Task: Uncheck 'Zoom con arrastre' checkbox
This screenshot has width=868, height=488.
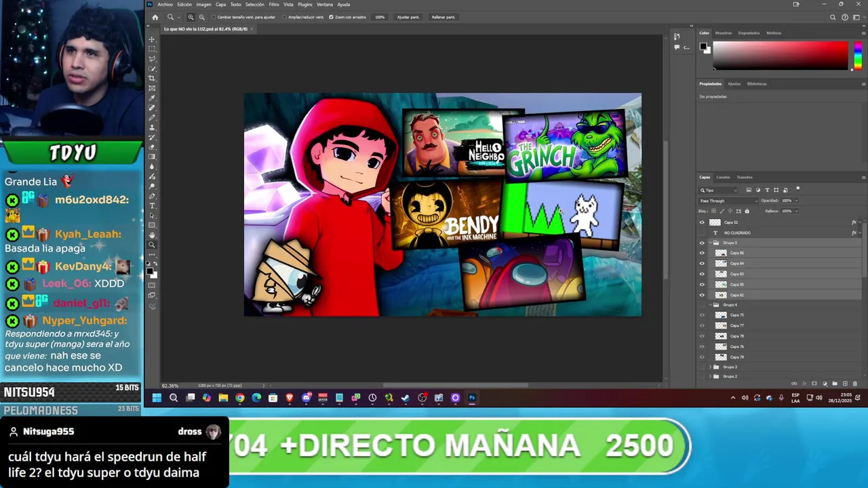Action: [x=331, y=17]
